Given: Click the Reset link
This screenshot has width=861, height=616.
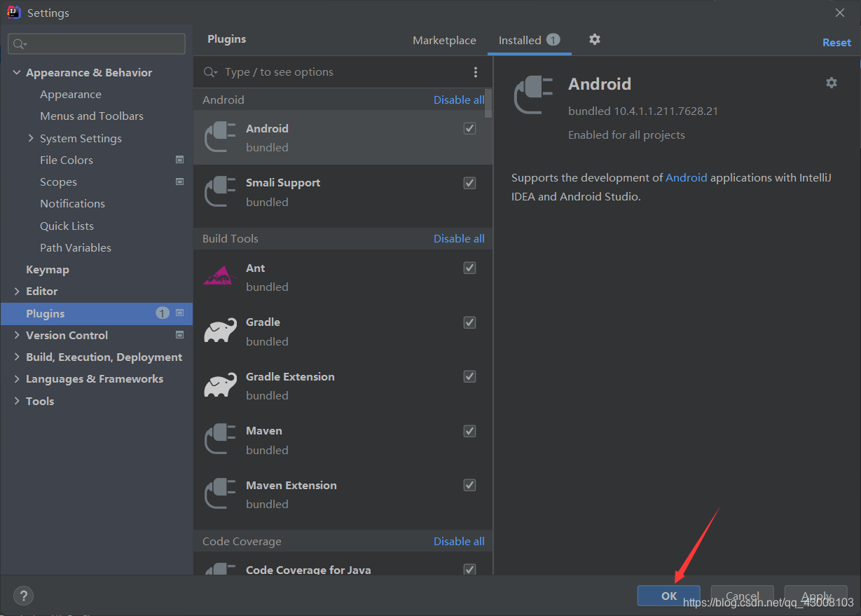Looking at the screenshot, I should pos(836,43).
